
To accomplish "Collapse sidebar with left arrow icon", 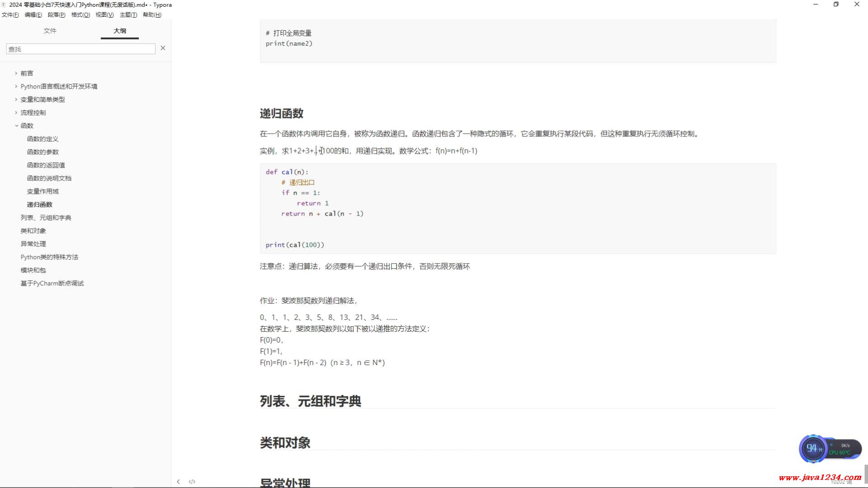I will pos(178,482).
